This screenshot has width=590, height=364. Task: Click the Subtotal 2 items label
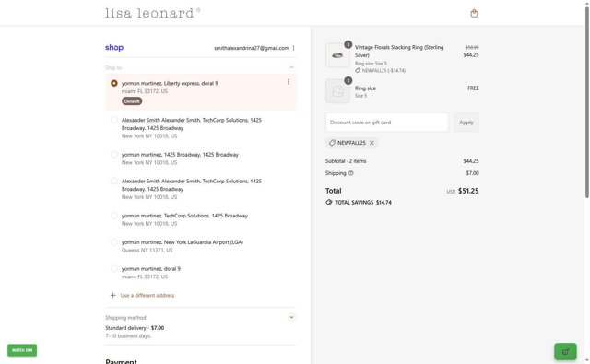click(x=346, y=161)
